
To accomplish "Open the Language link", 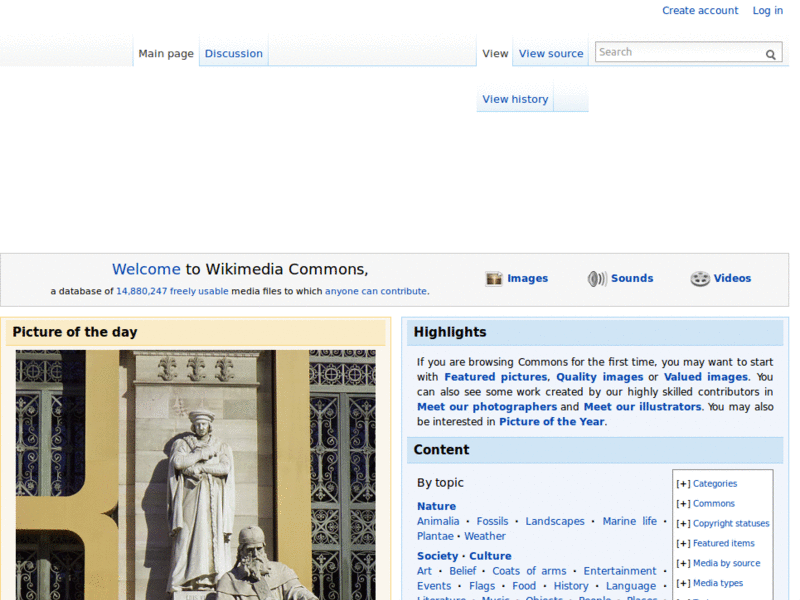I will coord(631,586).
